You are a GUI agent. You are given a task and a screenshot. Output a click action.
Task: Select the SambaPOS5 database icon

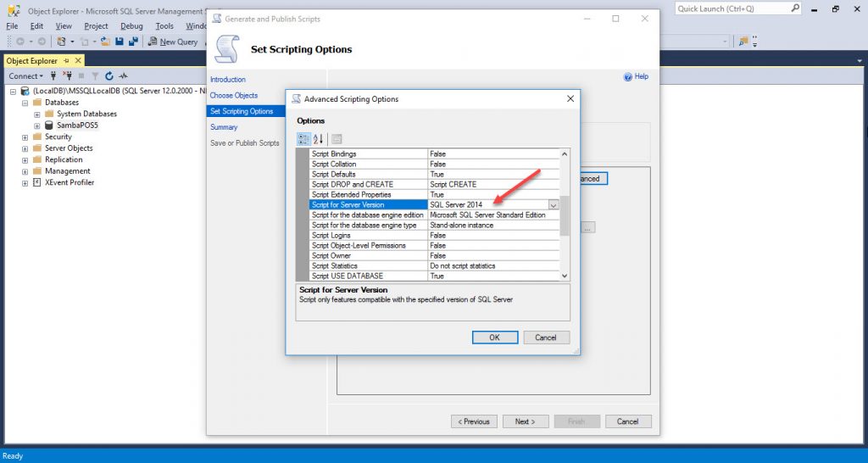pyautogui.click(x=49, y=126)
